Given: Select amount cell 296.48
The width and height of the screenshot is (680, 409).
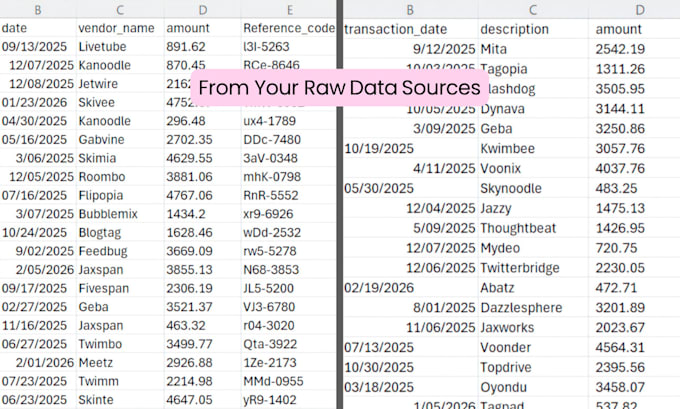Looking at the screenshot, I should click(203, 121).
